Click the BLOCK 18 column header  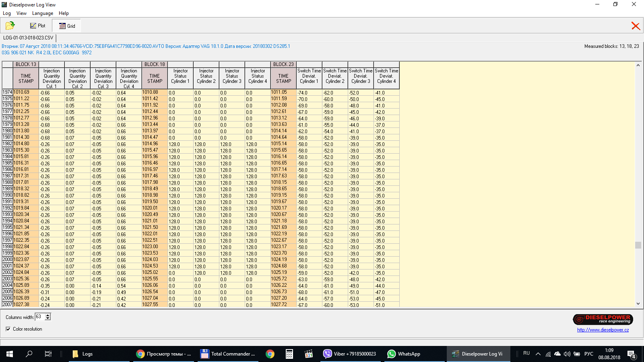point(155,64)
